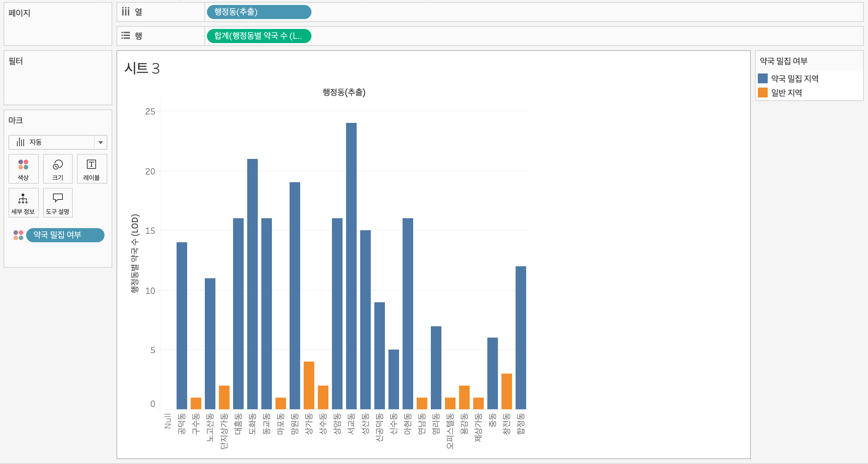
Task: Click the sheet title 시트 3
Action: point(142,68)
